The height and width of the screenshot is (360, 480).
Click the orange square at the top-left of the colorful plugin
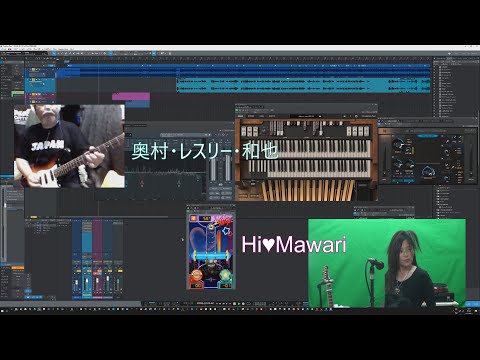(x=193, y=218)
